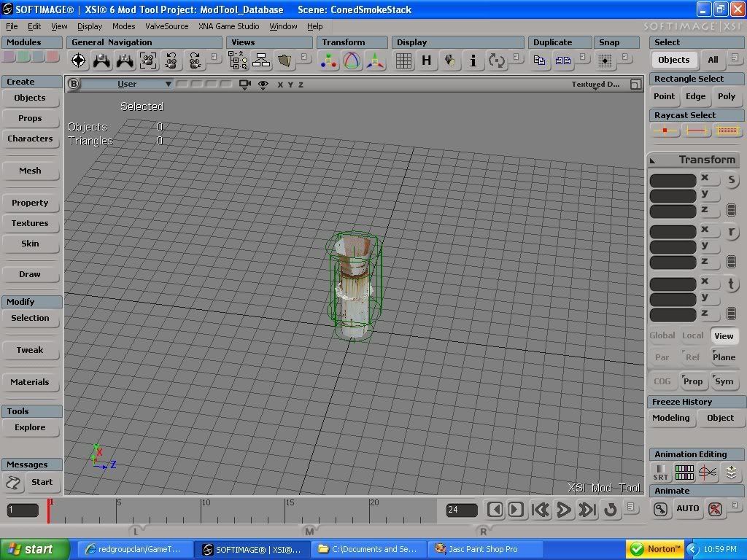Open the File menu
747x560 pixels.
coord(12,26)
